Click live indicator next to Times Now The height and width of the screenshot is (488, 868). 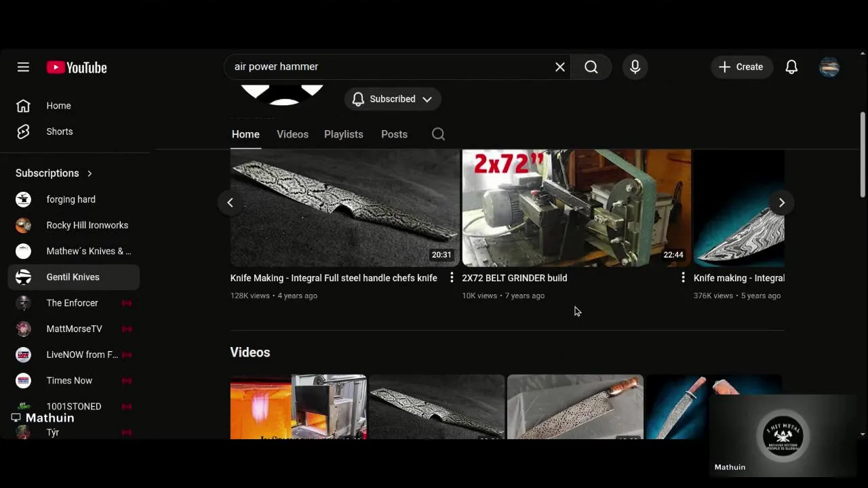tap(126, 380)
